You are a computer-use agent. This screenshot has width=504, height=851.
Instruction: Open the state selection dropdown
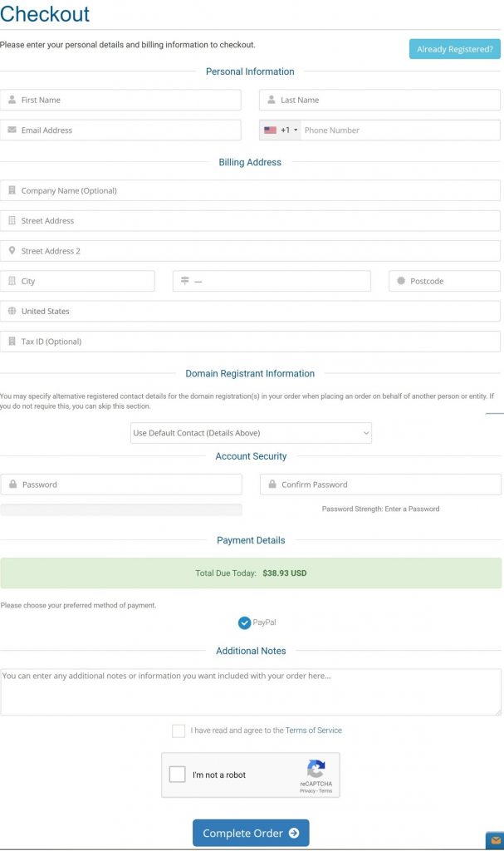pos(272,281)
